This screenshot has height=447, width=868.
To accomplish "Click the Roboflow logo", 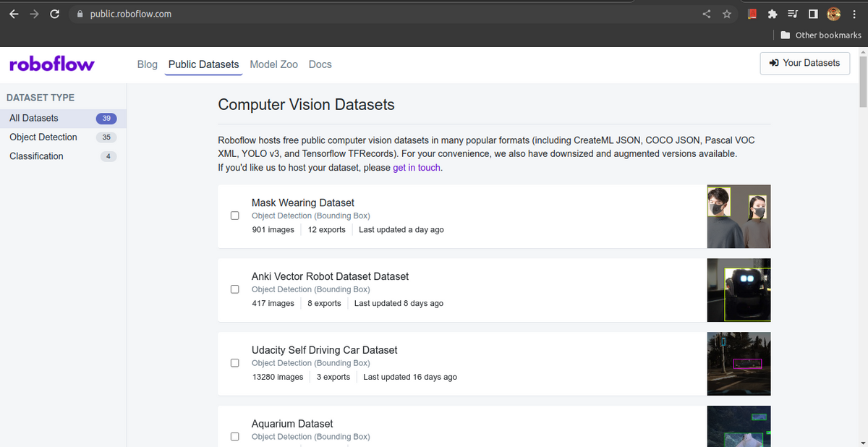I will 51,64.
